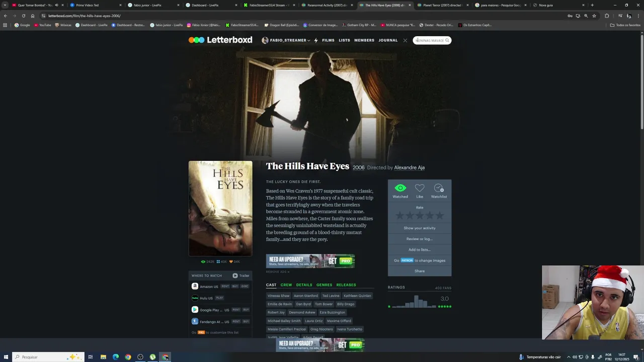Image resolution: width=644 pixels, height=362 pixels.
Task: Click the PATRON badge to change images
Action: coord(407,260)
